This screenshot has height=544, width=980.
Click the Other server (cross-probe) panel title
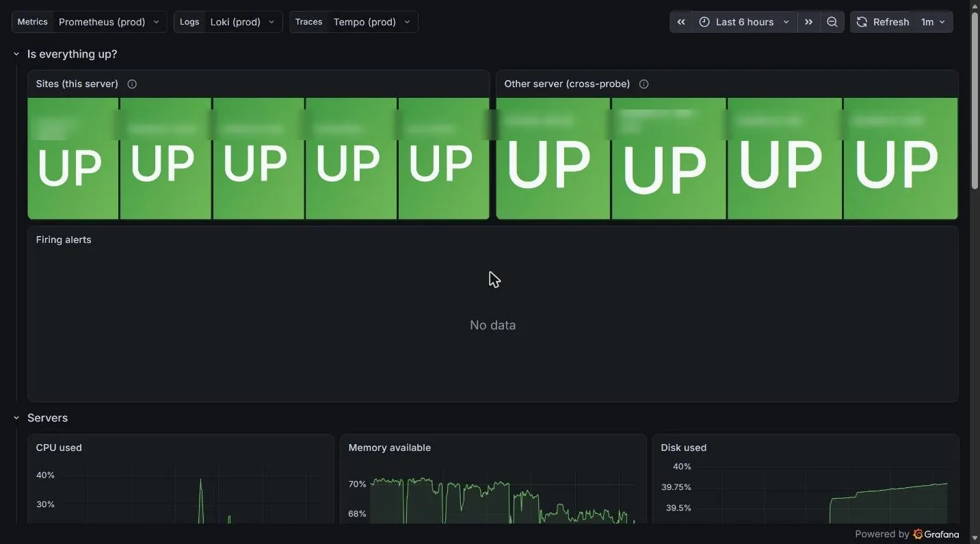click(x=567, y=84)
